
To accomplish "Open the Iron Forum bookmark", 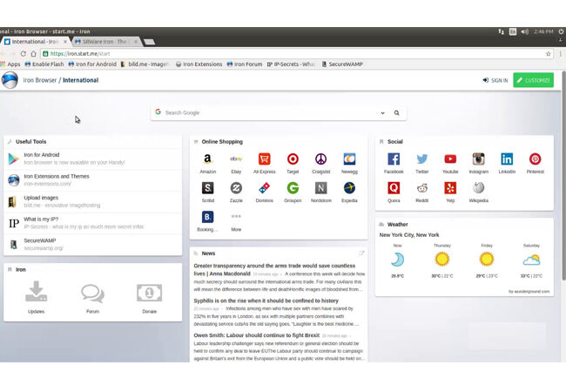I will (x=245, y=64).
